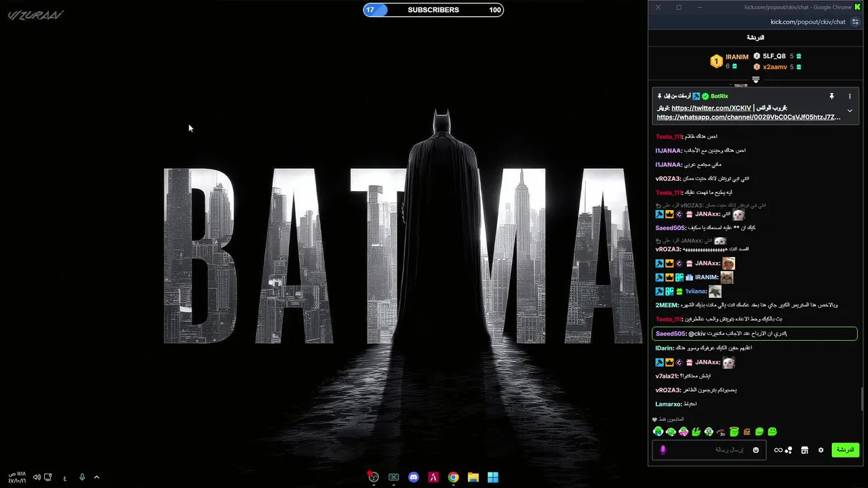Select top gifter IRANIM in the leaderboard
This screenshot has width=868, height=488.
[737, 57]
